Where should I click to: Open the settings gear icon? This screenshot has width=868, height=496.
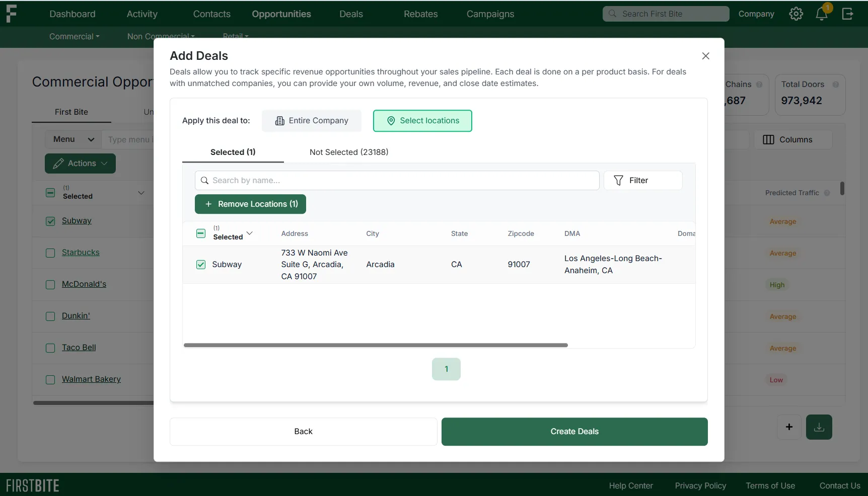[796, 14]
